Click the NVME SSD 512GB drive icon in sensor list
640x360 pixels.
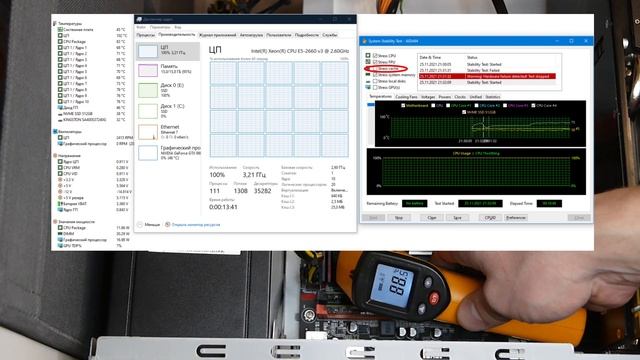pyautogui.click(x=60, y=114)
